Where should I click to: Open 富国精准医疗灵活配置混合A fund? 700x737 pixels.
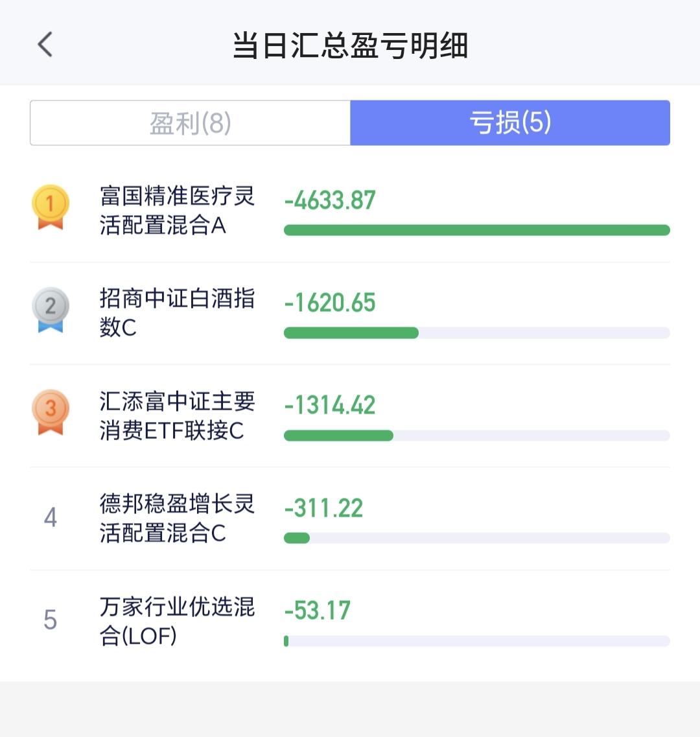pos(177,210)
